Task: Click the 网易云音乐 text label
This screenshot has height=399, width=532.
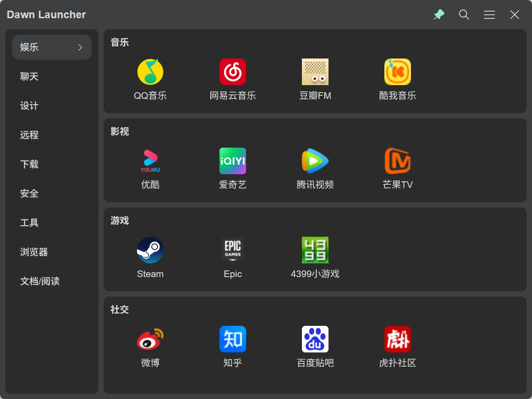Action: [233, 96]
